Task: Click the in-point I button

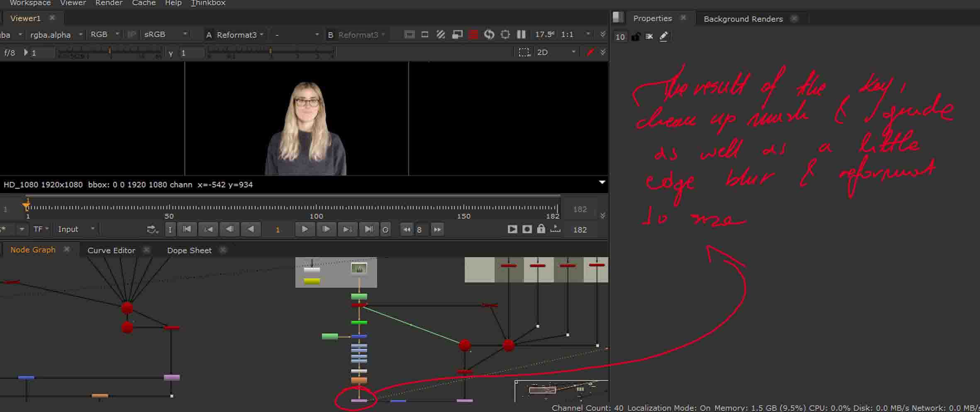Action: [x=170, y=229]
